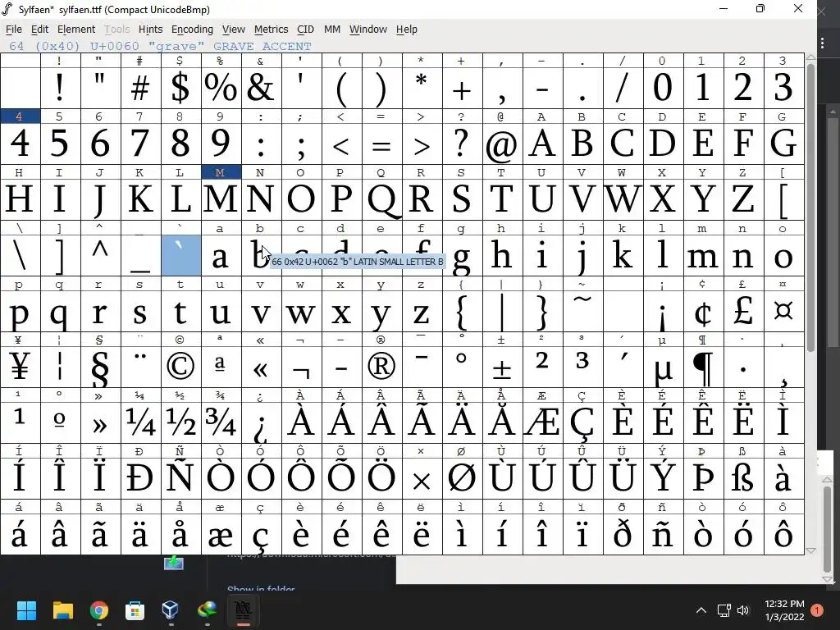840x630 pixels.
Task: Select the lowercase p glyph cell
Action: 21,311
